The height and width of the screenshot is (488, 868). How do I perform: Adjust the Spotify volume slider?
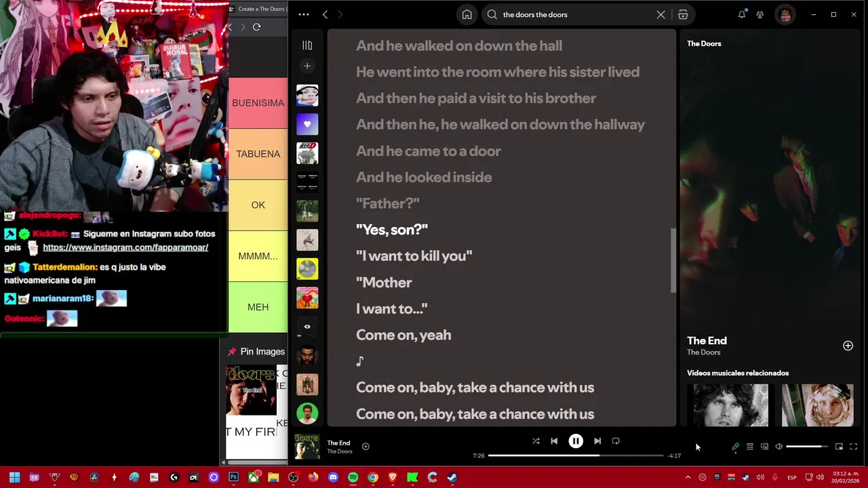click(807, 447)
